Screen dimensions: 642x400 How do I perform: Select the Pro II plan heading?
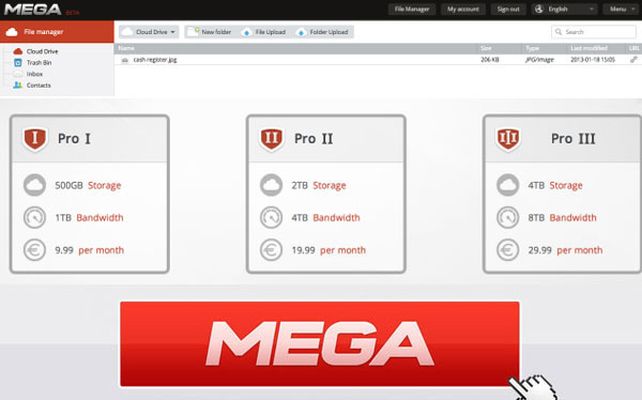[x=314, y=139]
